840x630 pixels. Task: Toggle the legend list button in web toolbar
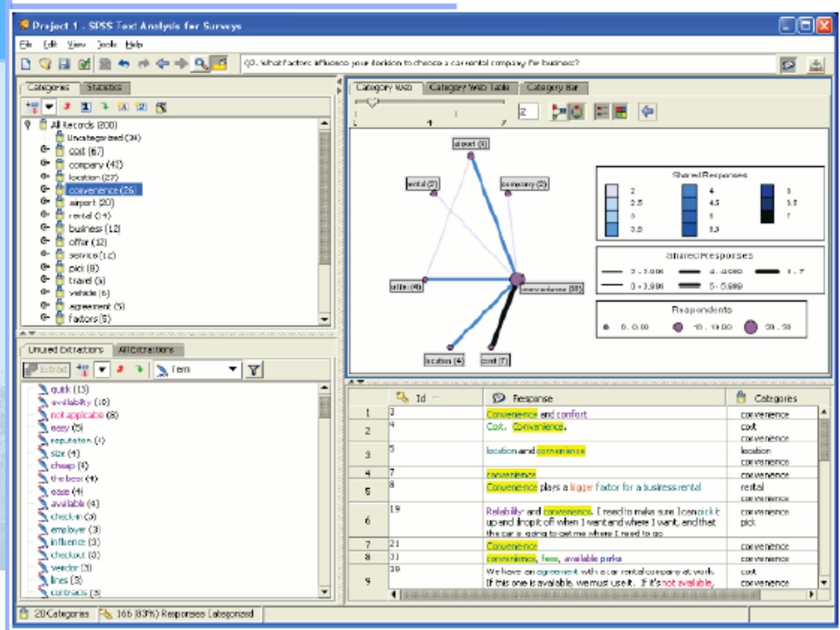point(601,111)
